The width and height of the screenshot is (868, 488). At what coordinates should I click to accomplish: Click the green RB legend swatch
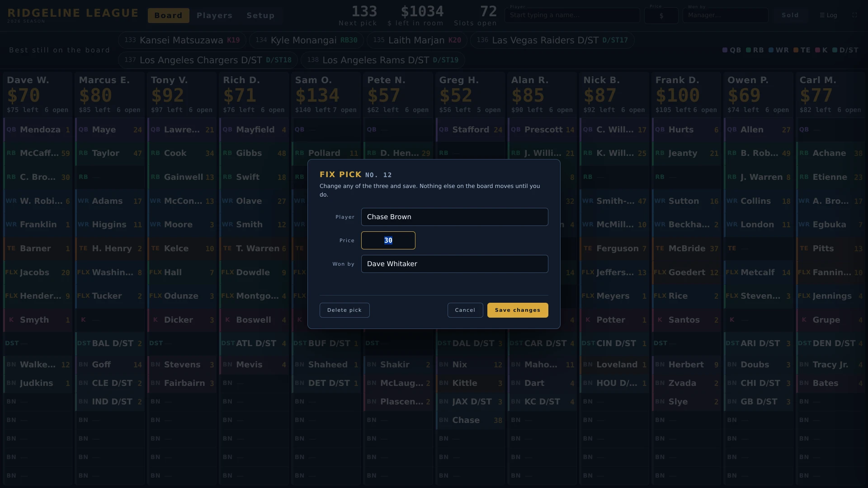(x=748, y=50)
